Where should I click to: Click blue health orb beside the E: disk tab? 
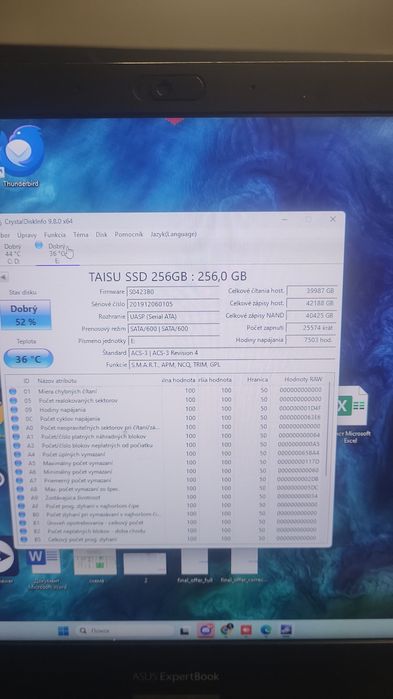pos(39,245)
